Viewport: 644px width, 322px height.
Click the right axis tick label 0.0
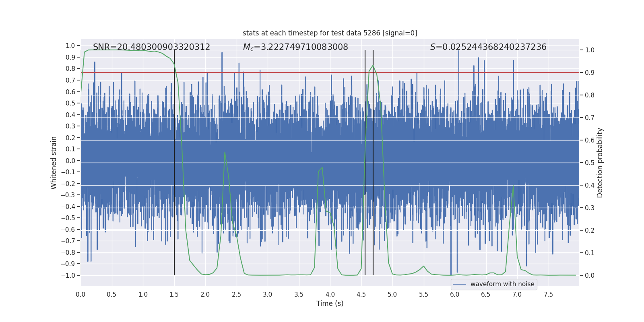590,276
